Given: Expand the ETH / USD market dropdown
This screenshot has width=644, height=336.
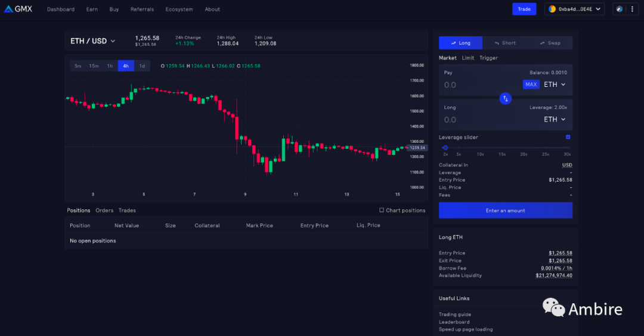Looking at the screenshot, I should [93, 41].
